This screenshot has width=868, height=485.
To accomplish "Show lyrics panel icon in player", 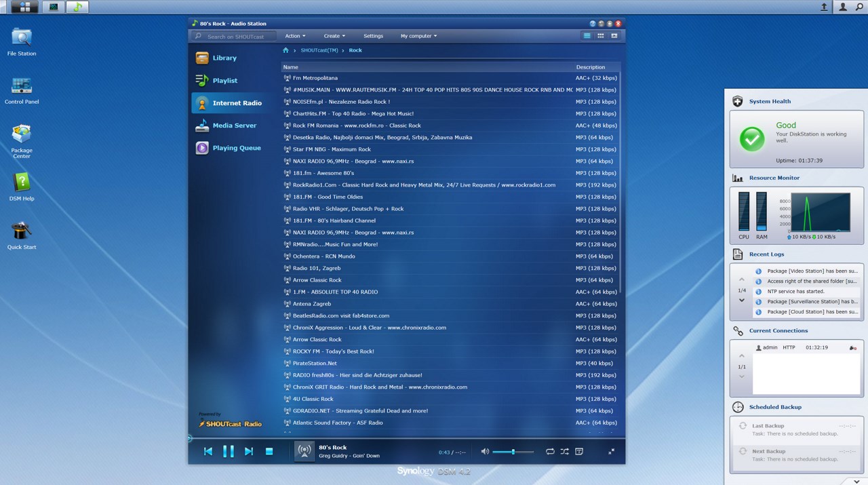I will pyautogui.click(x=579, y=451).
